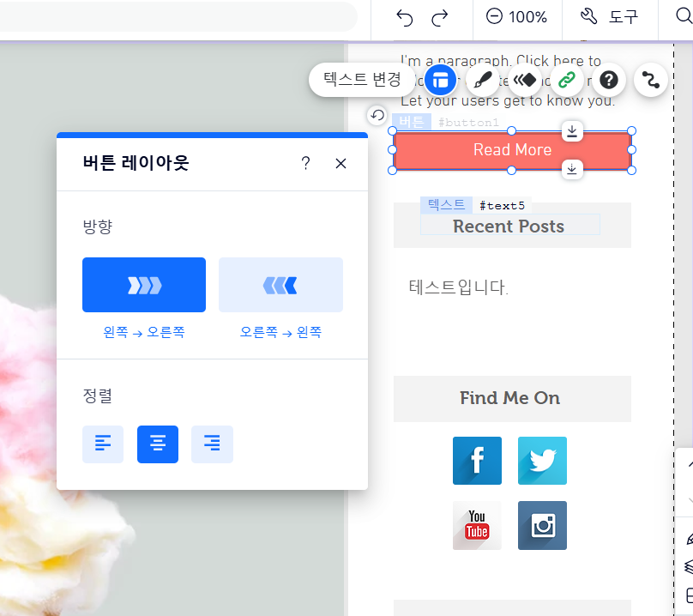Select the Read More button

click(512, 150)
